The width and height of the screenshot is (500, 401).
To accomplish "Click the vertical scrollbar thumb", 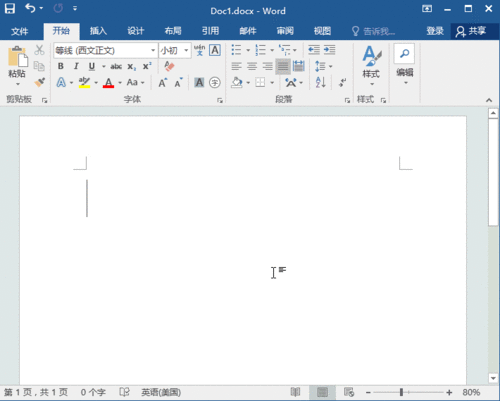I will 493,173.
